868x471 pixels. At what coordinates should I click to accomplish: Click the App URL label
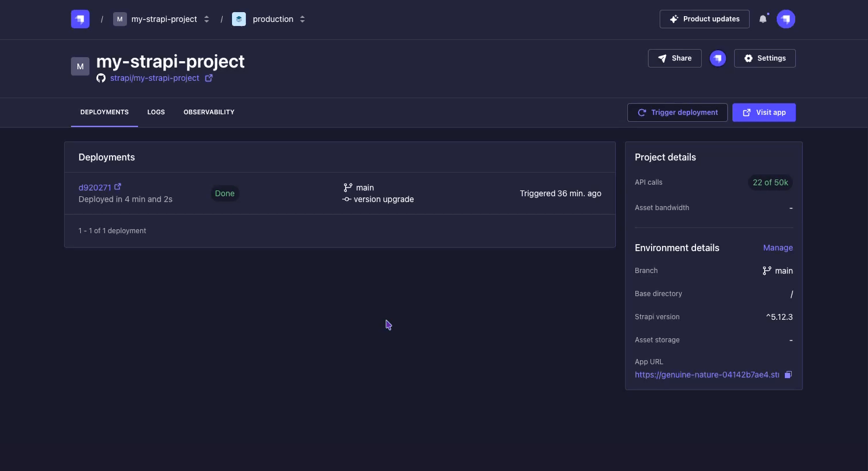(649, 362)
